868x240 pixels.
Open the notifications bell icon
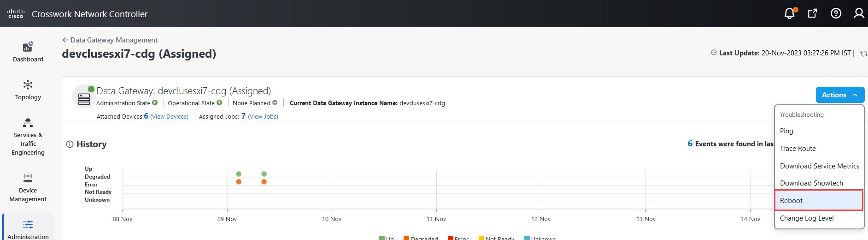pos(790,13)
